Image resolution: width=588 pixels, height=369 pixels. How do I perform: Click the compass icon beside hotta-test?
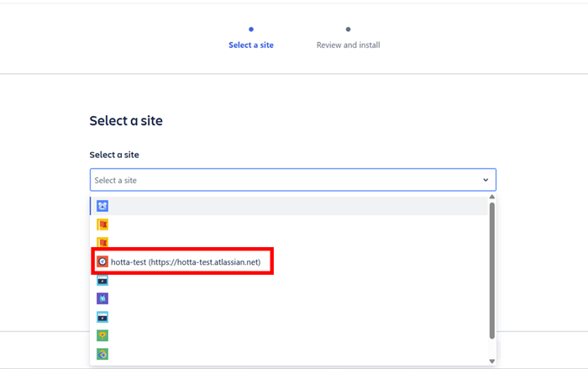pos(102,261)
